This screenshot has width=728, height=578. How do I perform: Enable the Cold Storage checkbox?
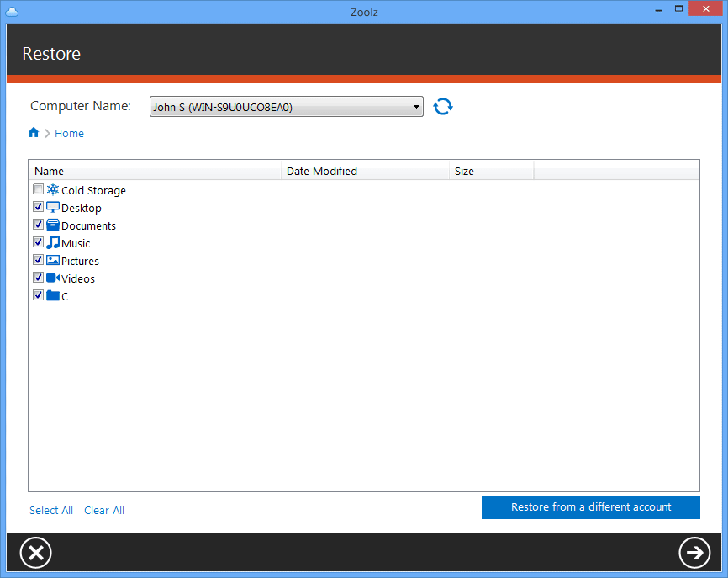coord(38,188)
